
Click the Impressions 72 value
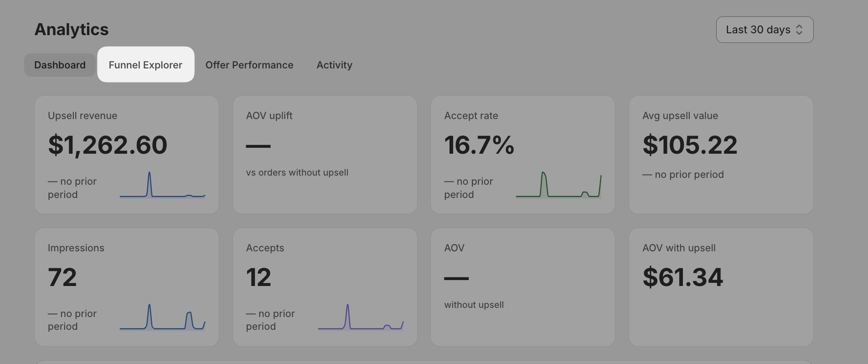coord(62,277)
